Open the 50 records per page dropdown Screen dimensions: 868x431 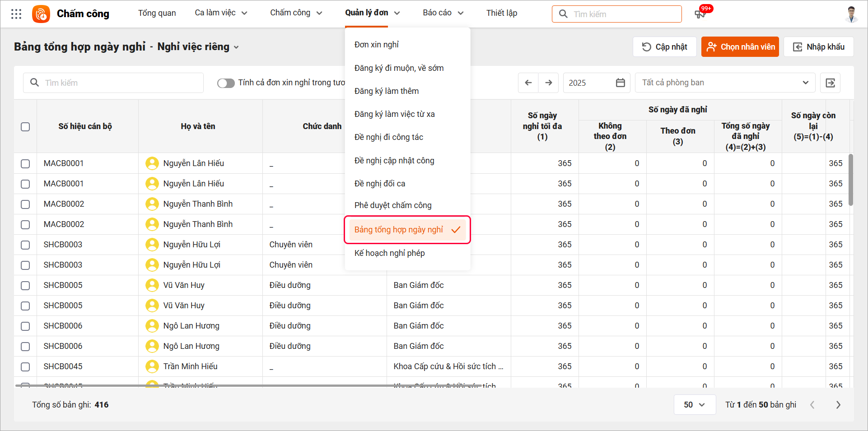point(695,405)
